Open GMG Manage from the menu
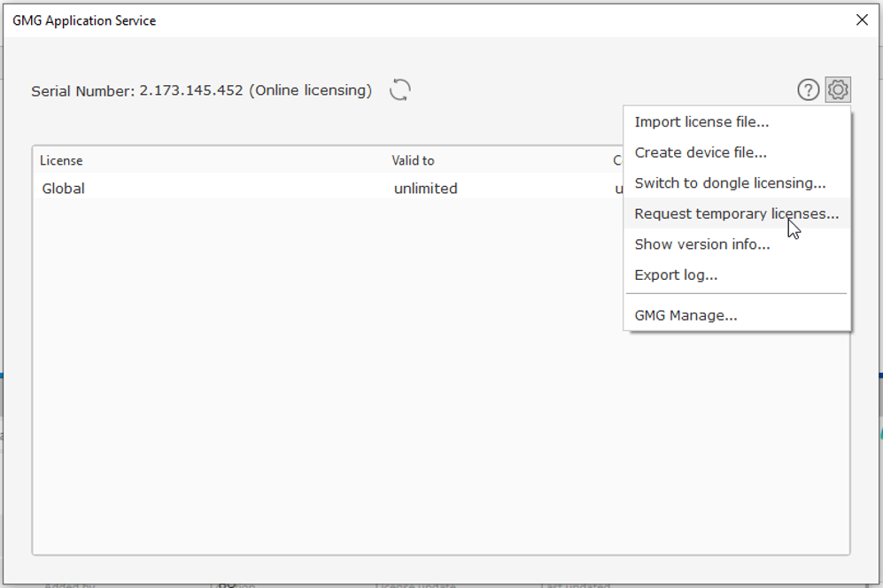Screen dimensions: 883x588 point(737,315)
